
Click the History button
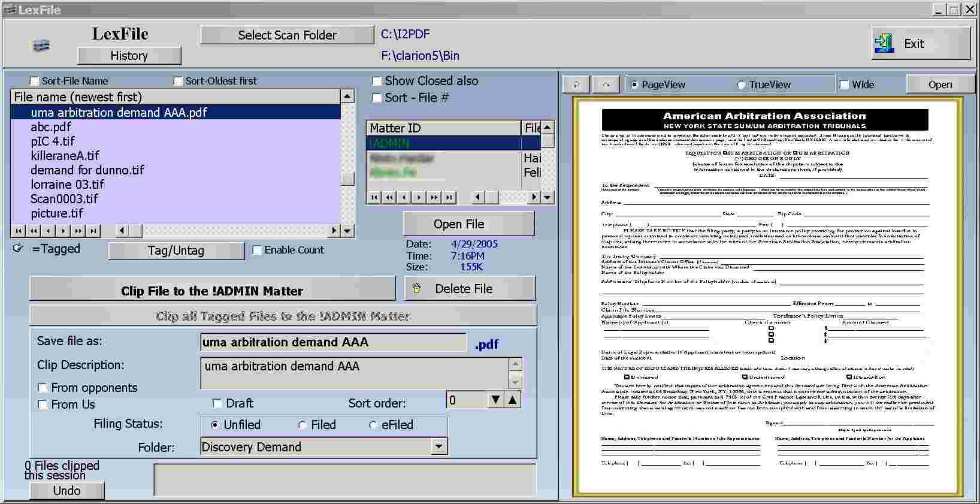click(129, 56)
